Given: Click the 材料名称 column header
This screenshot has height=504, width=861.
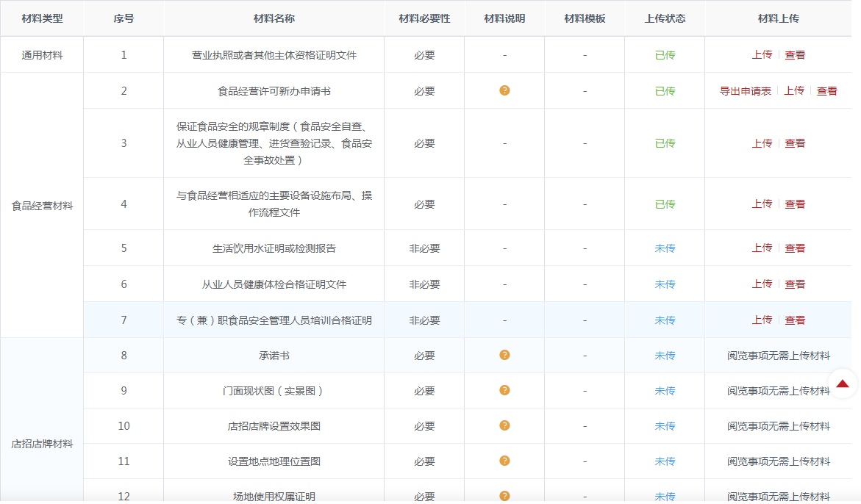Looking at the screenshot, I should point(274,18).
